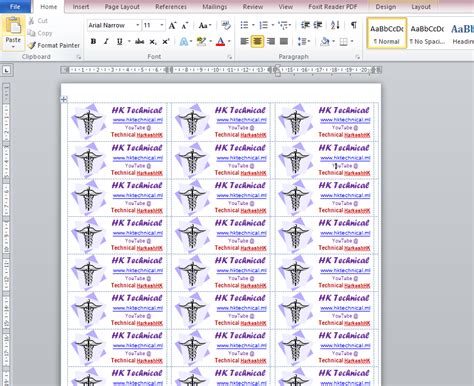Click the Numbering list icon
The image size is (474, 386).
pyautogui.click(x=264, y=25)
